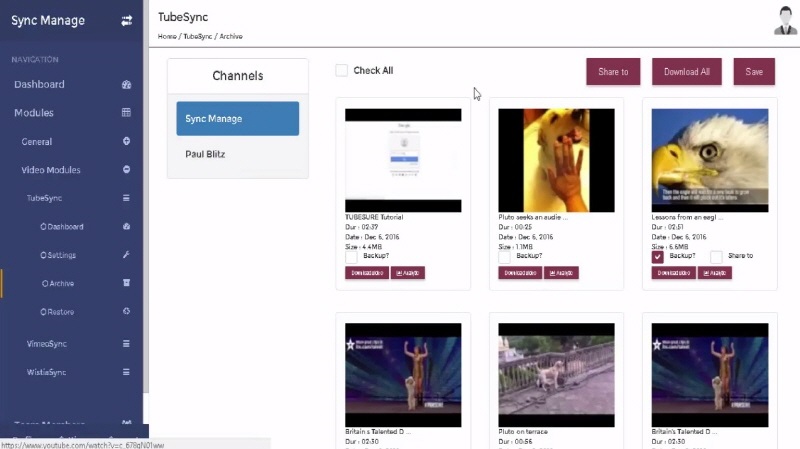Uncheck Backup for Lessons from an eagle
This screenshot has width=800, height=449.
click(x=657, y=257)
